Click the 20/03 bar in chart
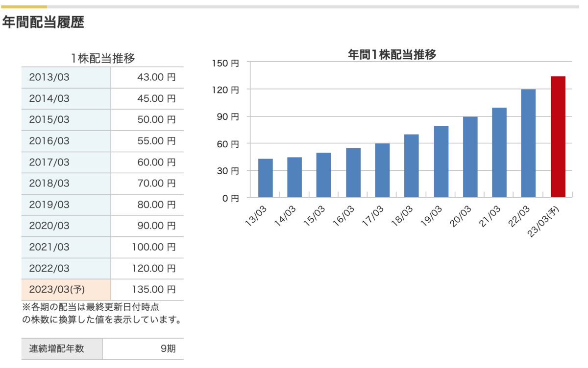Image resolution: width=588 pixels, height=368 pixels. click(x=470, y=157)
